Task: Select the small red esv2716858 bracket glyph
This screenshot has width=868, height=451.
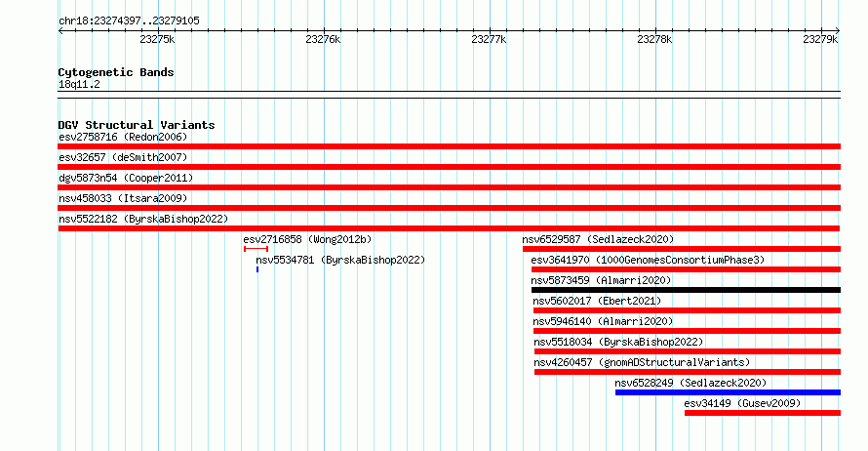Action: (256, 249)
